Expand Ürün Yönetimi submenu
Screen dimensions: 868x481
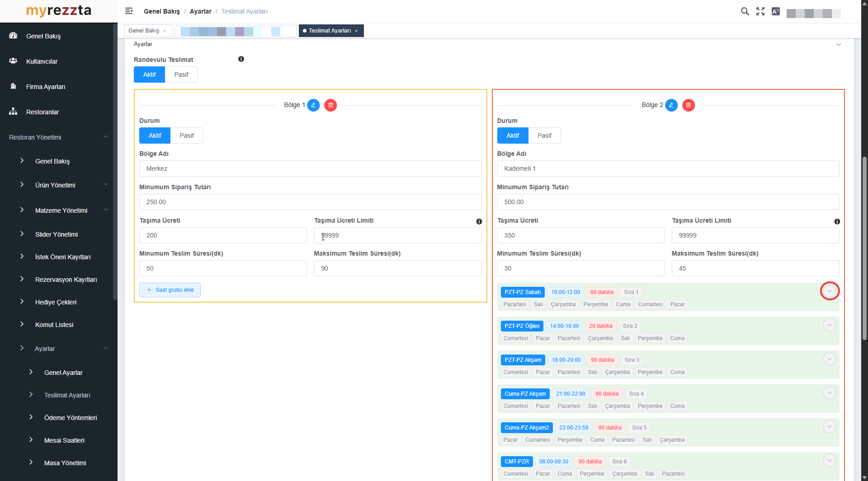tap(106, 184)
